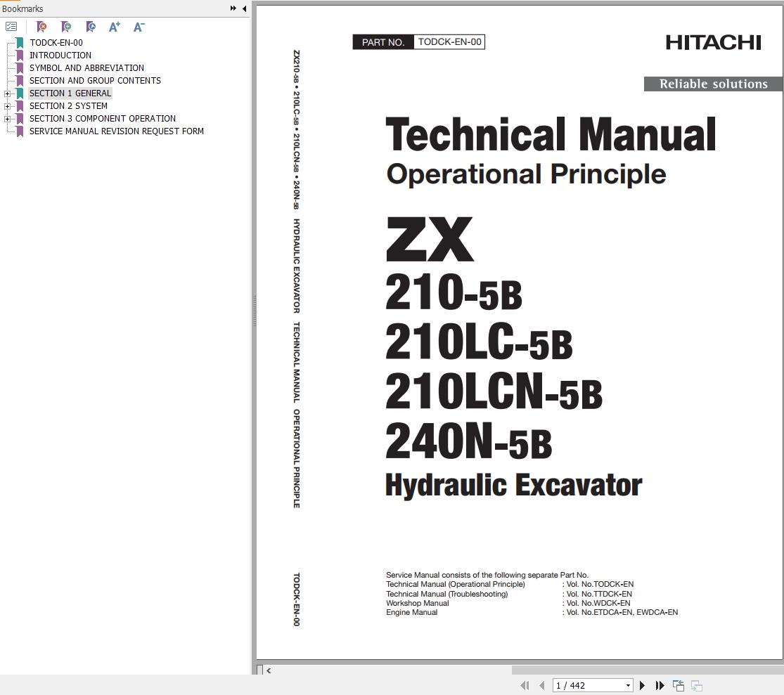Select the SECTION 2 SYSTEM bookmark
The image size is (784, 695).
[68, 106]
